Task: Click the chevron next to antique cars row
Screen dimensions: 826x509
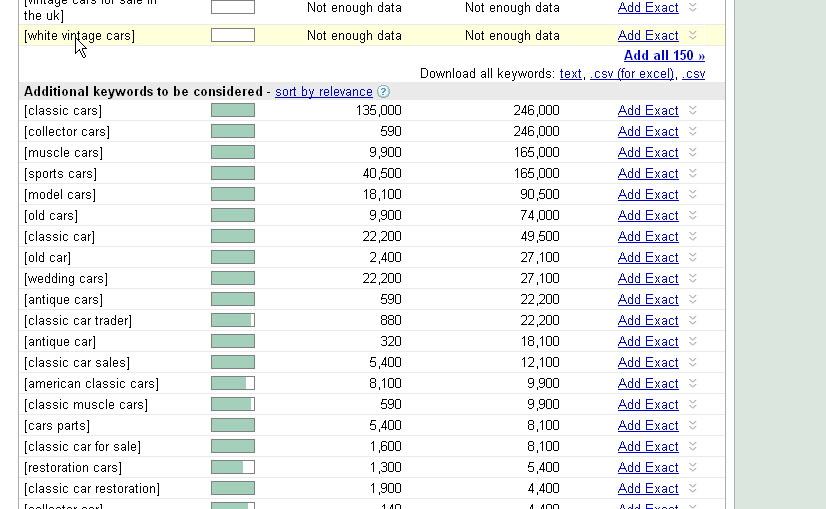Action: pyautogui.click(x=692, y=299)
